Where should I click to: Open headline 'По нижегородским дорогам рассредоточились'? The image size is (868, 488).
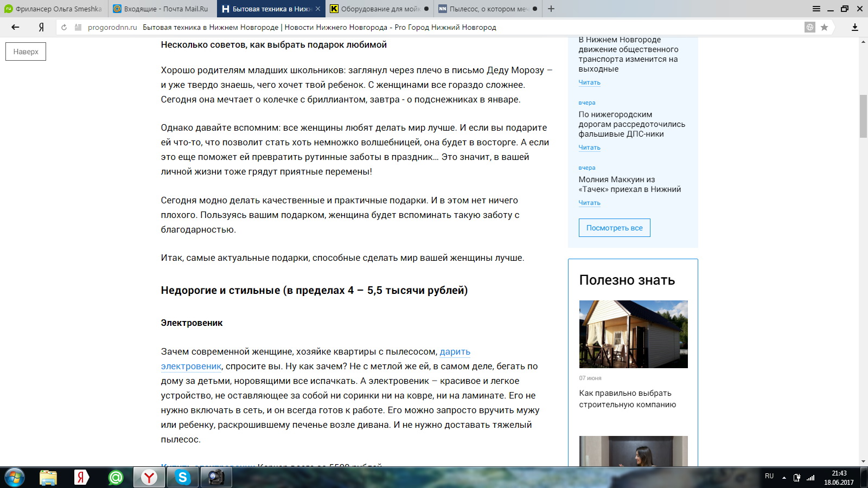click(x=631, y=124)
